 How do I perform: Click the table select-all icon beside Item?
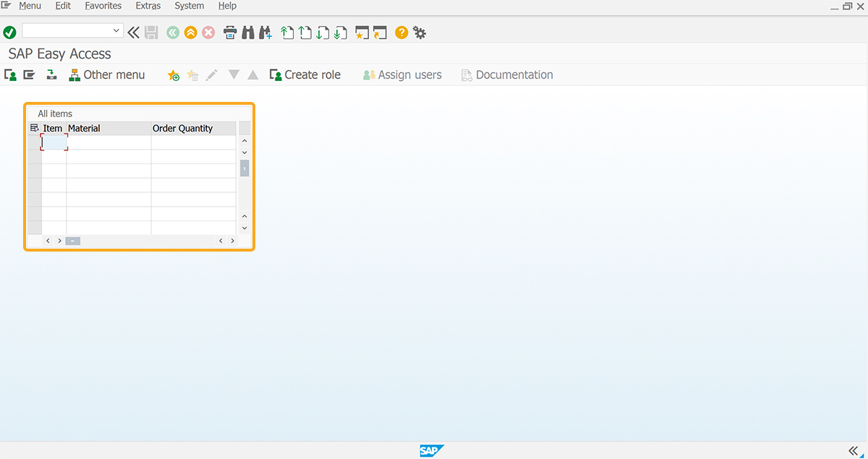click(34, 128)
